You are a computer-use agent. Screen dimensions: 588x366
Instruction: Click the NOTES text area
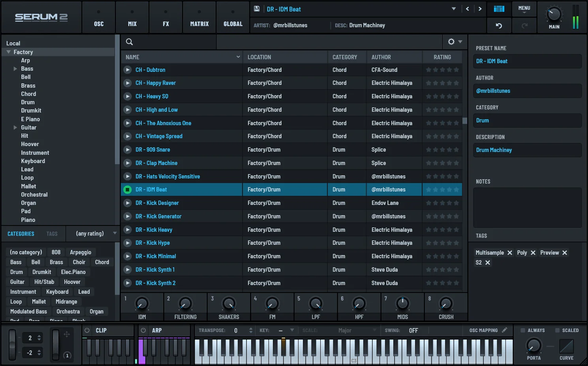[x=528, y=208]
